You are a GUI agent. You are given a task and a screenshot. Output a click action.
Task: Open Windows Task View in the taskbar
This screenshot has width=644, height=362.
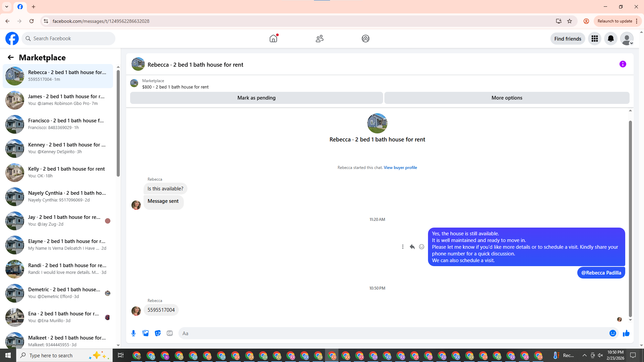coord(121,355)
